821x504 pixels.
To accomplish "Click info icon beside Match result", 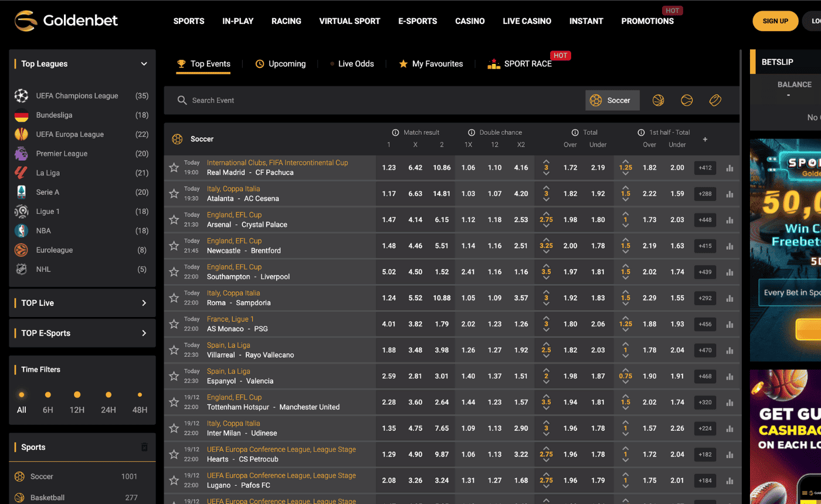I will [395, 132].
